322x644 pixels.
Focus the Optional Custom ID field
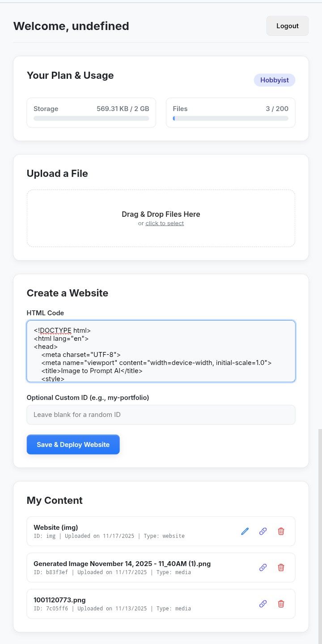tap(161, 414)
